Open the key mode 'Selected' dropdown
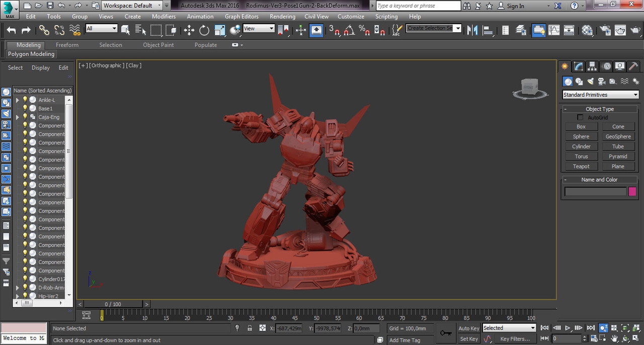Image resolution: width=644 pixels, height=345 pixels. tap(509, 328)
